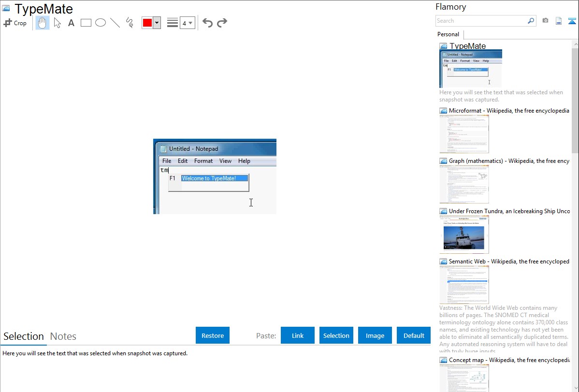
Task: Click the document page icon in Flamory panel
Action: [559, 21]
